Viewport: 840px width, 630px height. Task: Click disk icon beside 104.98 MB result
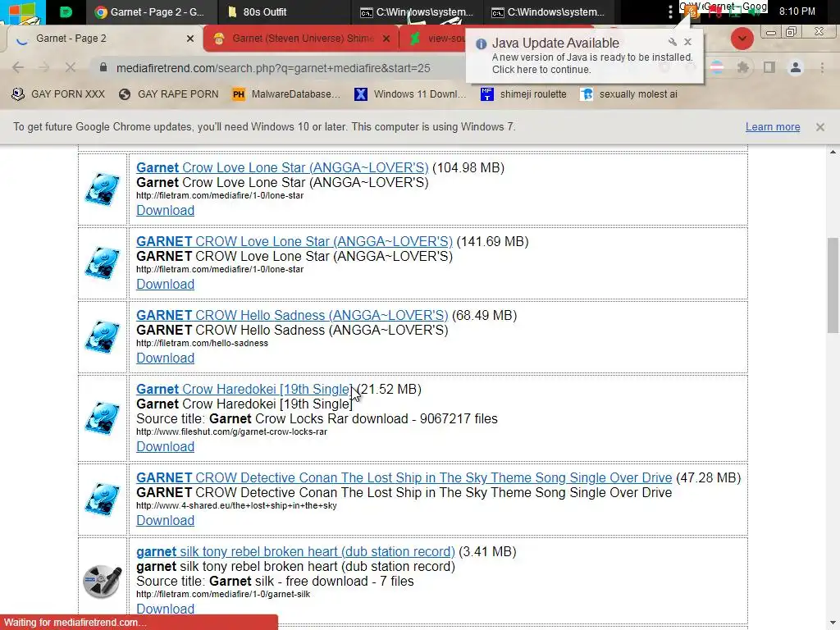click(103, 189)
